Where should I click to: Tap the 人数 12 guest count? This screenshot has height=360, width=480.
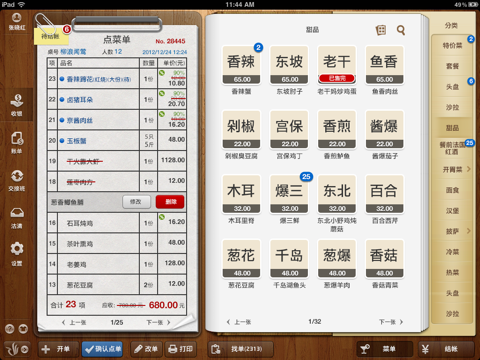[x=112, y=52]
